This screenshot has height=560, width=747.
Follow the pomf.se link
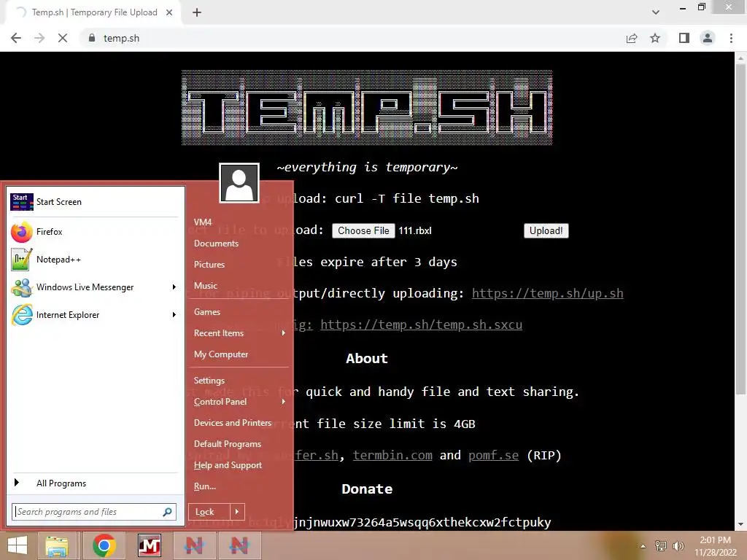(494, 456)
